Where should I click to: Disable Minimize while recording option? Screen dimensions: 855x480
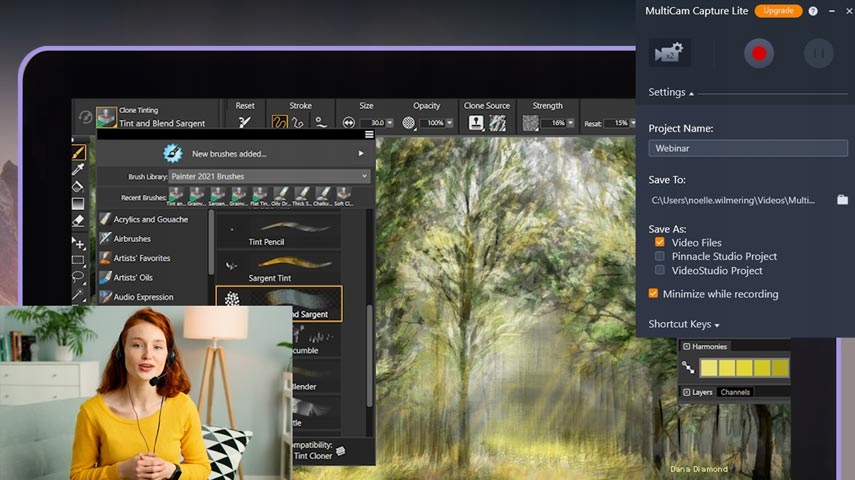(654, 294)
